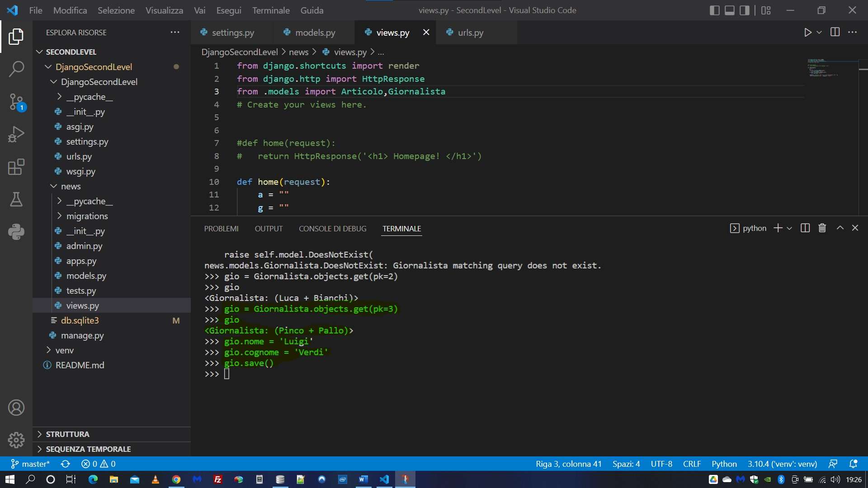This screenshot has height=488, width=868.
Task: Expand the SEQUENZA TEMPORALE section
Action: pos(88,449)
